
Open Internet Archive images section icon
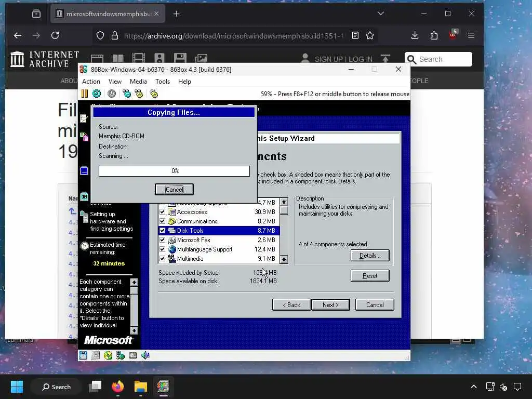click(201, 58)
